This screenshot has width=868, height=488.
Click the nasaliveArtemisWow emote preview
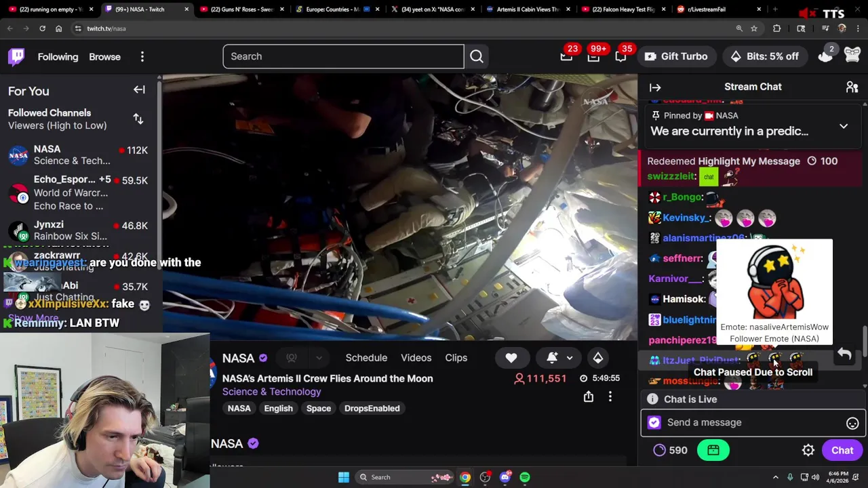[774, 281]
